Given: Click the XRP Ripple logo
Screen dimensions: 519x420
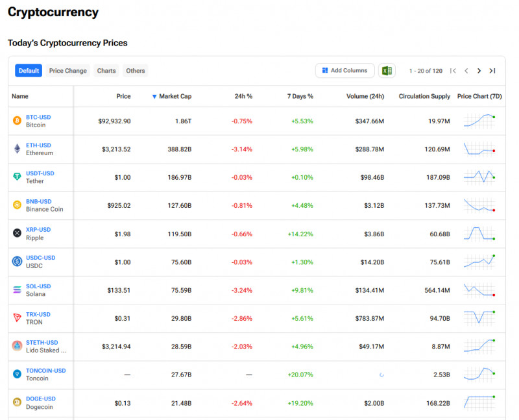Looking at the screenshot, I should tap(17, 233).
